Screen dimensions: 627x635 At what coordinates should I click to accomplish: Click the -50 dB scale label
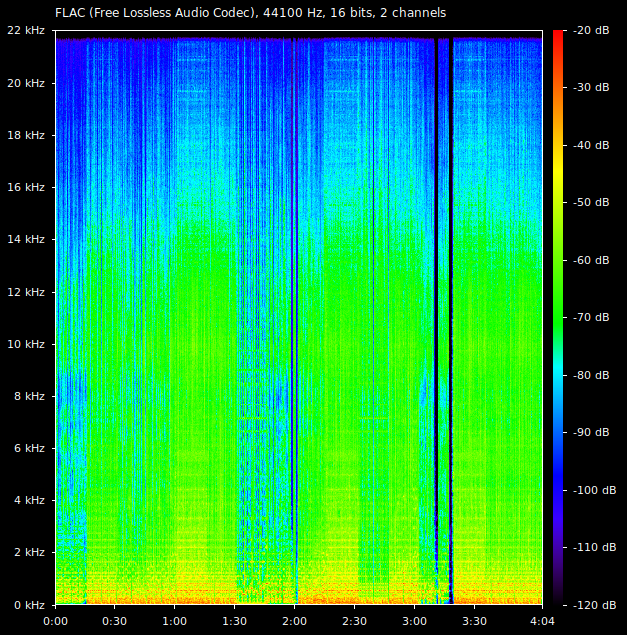(x=591, y=202)
